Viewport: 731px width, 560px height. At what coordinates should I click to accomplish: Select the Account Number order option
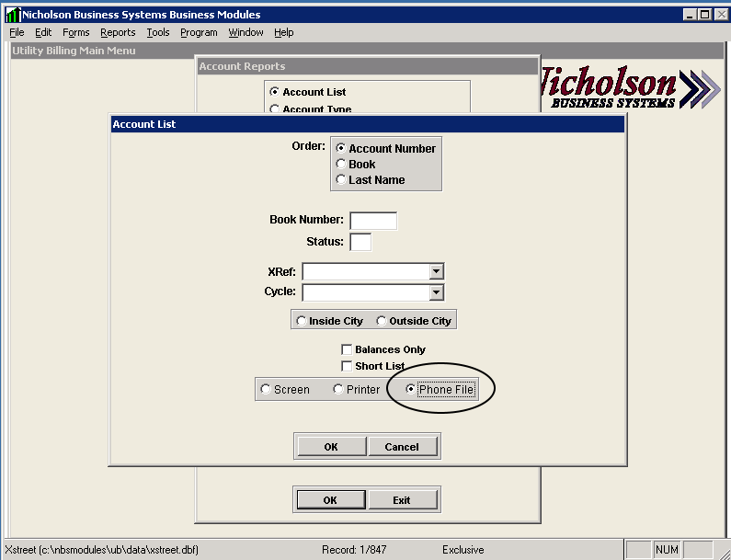[x=342, y=148]
